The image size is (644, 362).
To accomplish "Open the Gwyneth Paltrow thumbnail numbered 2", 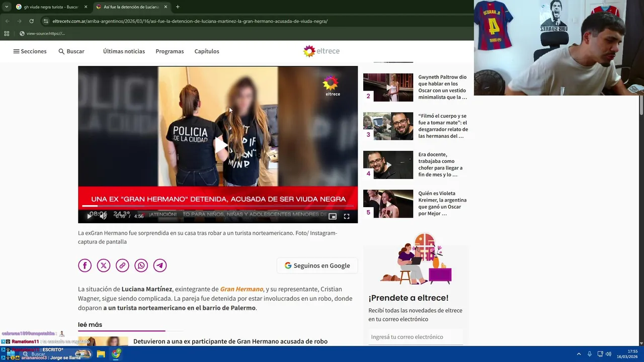I will pyautogui.click(x=388, y=87).
